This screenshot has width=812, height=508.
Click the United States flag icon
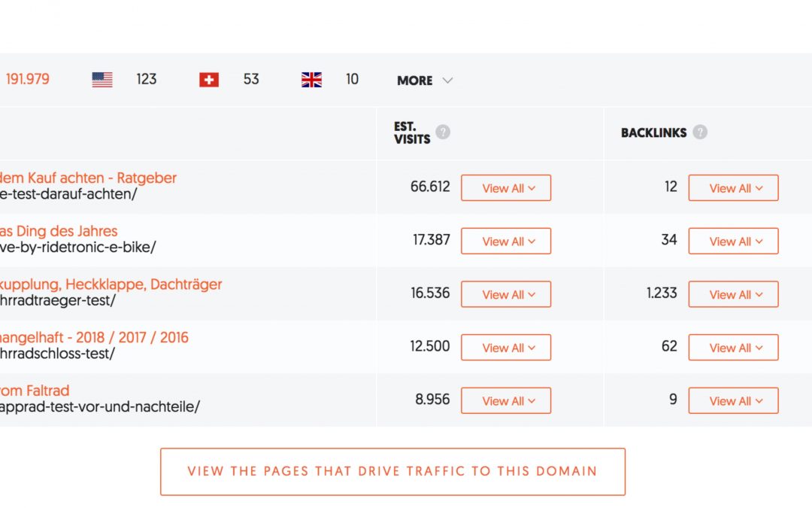pyautogui.click(x=102, y=80)
